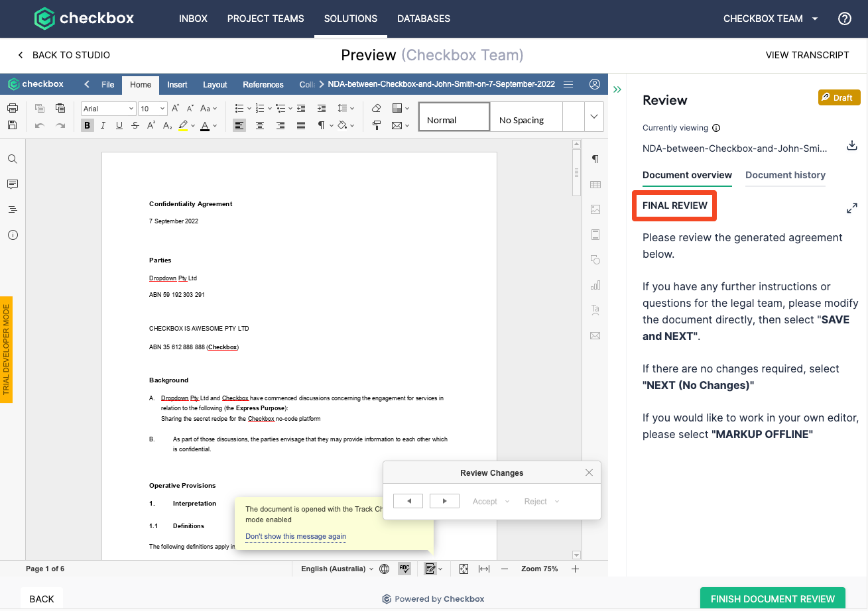The height and width of the screenshot is (611, 868).
Task: Switch to the References tab
Action: pos(263,84)
